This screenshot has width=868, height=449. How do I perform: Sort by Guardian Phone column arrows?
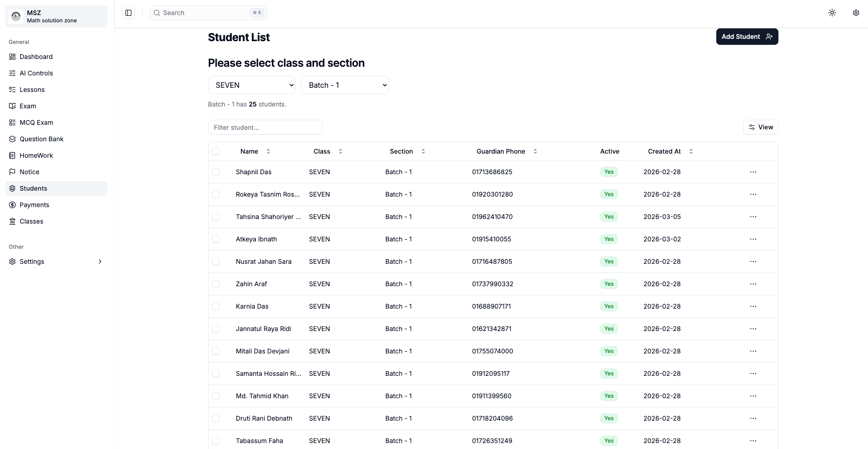[x=535, y=151]
